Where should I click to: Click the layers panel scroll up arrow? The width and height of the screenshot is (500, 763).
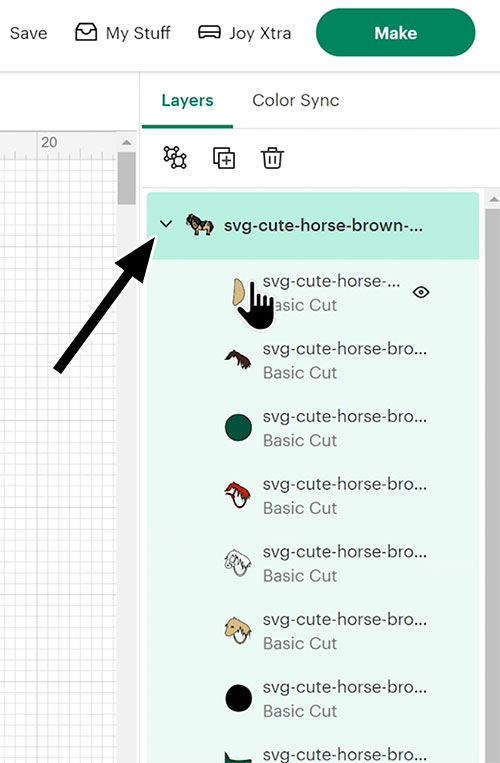(x=493, y=199)
